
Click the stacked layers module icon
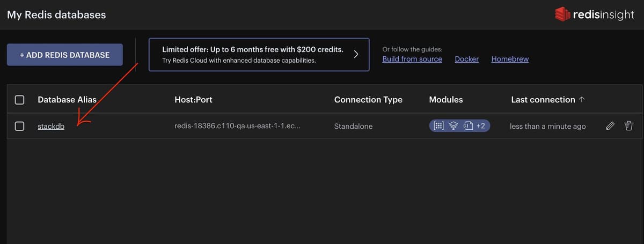click(x=453, y=126)
